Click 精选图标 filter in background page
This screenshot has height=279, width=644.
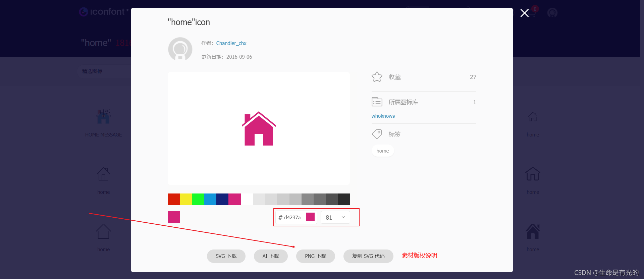click(92, 71)
